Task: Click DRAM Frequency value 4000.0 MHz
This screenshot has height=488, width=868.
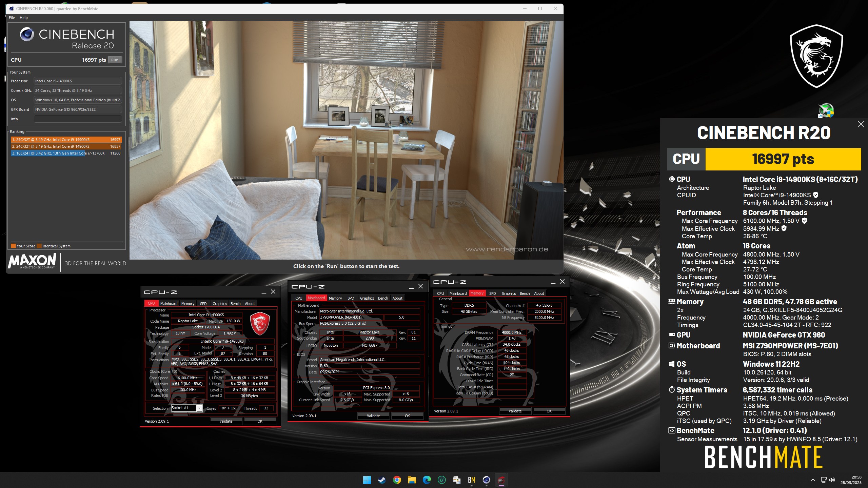Action: 512,332
